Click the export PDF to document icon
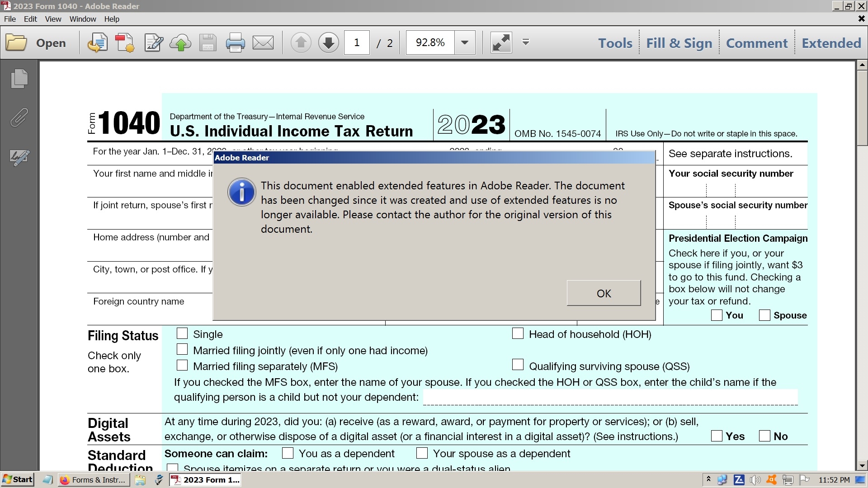 [x=97, y=43]
